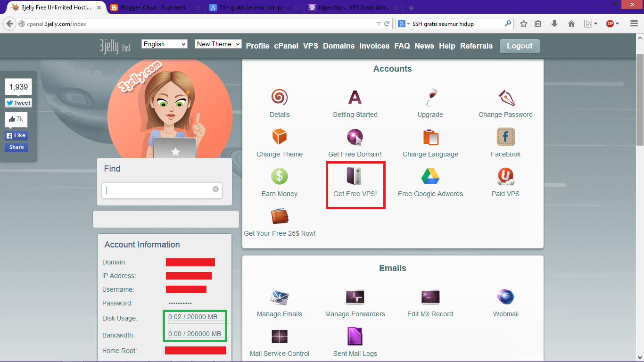The image size is (644, 362).
Task: Click the browser back arrow button
Action: click(10, 24)
